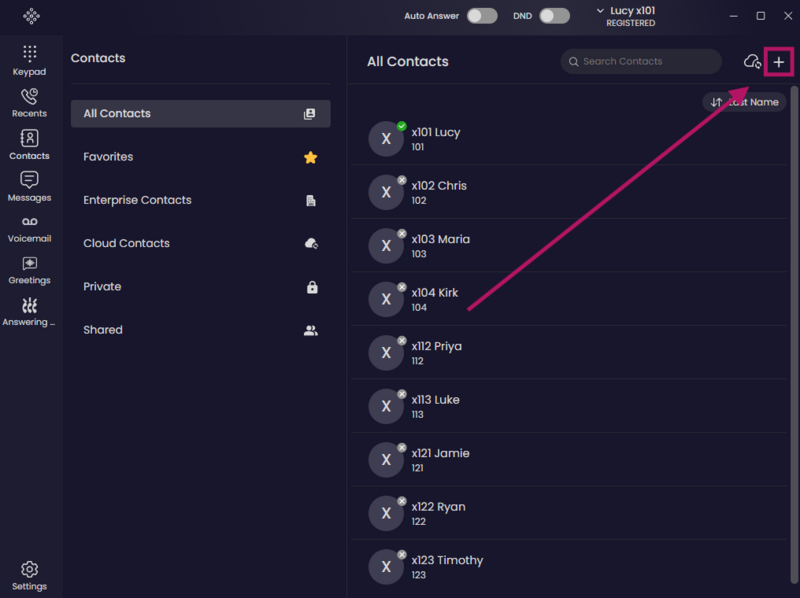
Task: Select the Favorites contact list
Action: pos(201,157)
